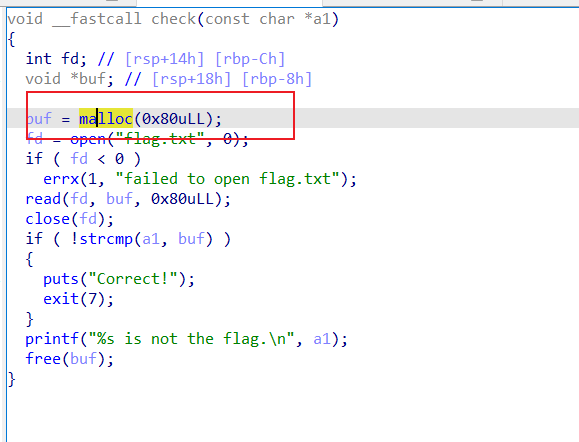The height and width of the screenshot is (442, 579).
Task: Select the free function call
Action: pos(43,359)
